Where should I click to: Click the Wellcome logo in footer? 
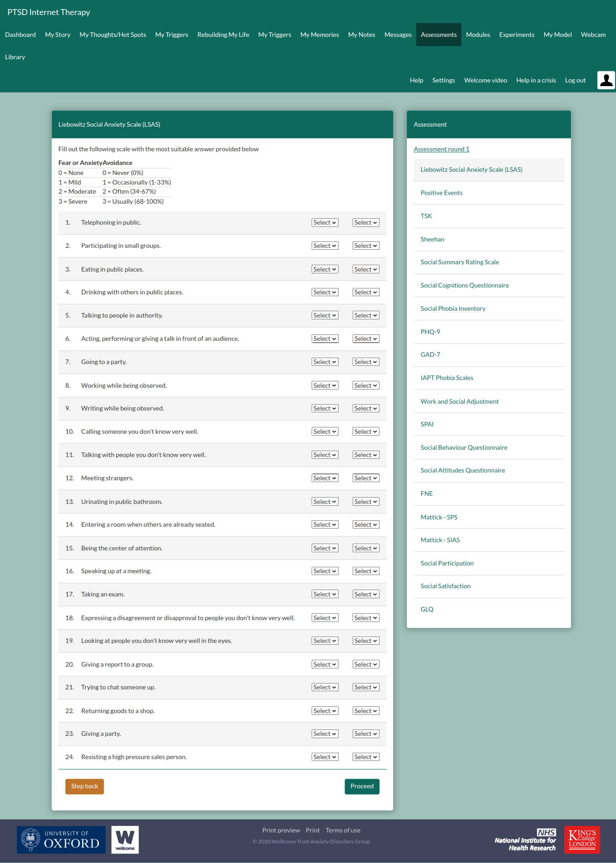point(125,839)
